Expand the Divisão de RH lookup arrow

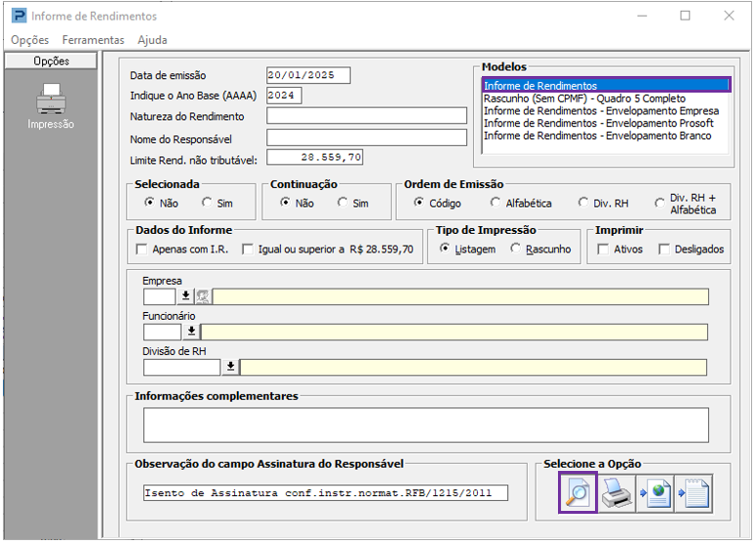[230, 368]
